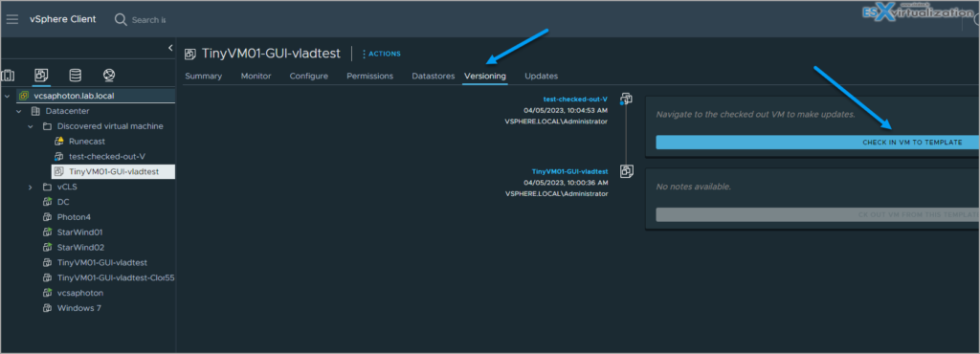The height and width of the screenshot is (354, 980).
Task: Open the Permissions tab
Action: 370,77
